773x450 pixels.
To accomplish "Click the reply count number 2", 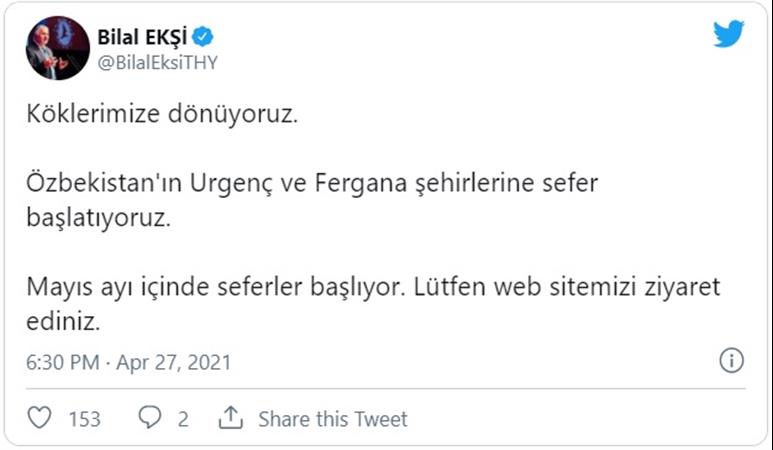I will click(183, 419).
